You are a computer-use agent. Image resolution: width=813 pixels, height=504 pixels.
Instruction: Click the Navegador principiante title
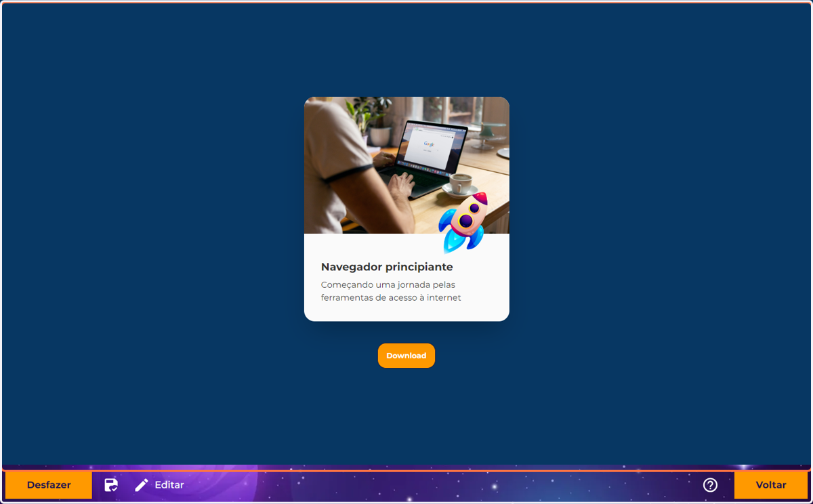tap(387, 267)
